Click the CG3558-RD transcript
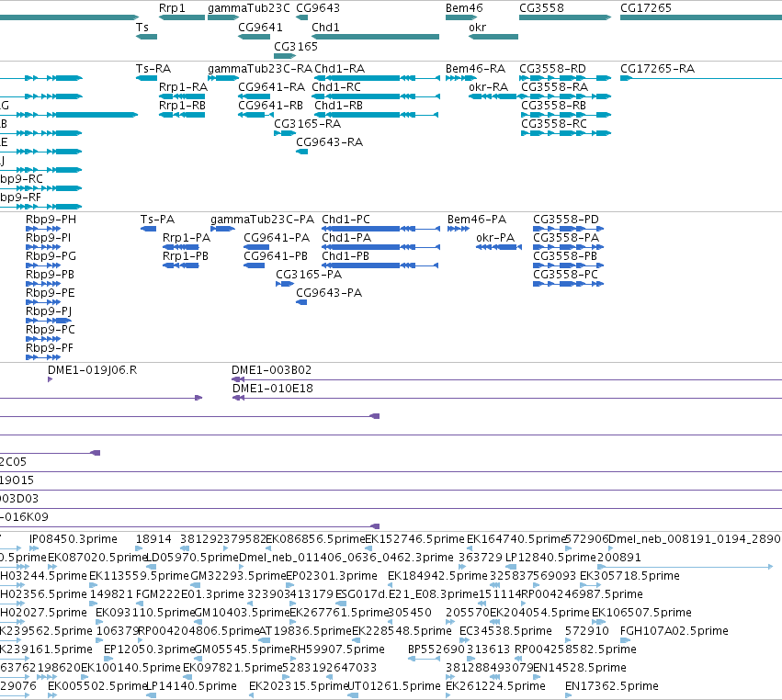The height and width of the screenshot is (700, 782). [565, 78]
